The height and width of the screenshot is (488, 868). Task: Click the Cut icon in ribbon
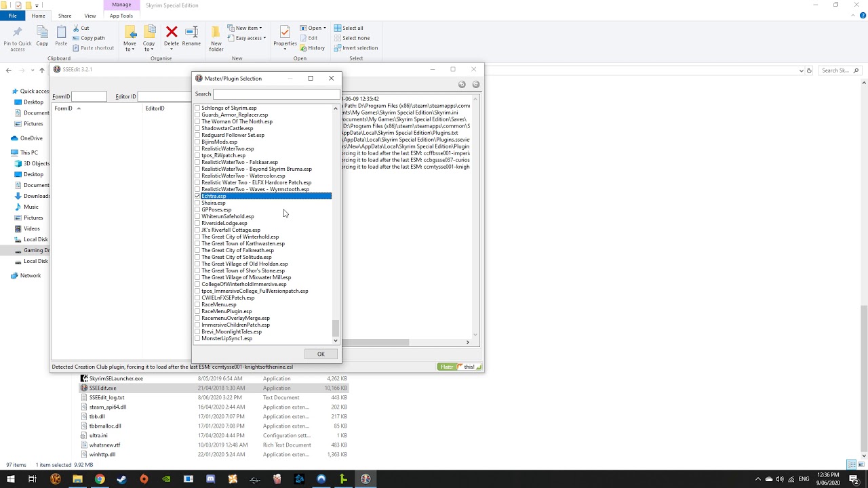click(75, 28)
